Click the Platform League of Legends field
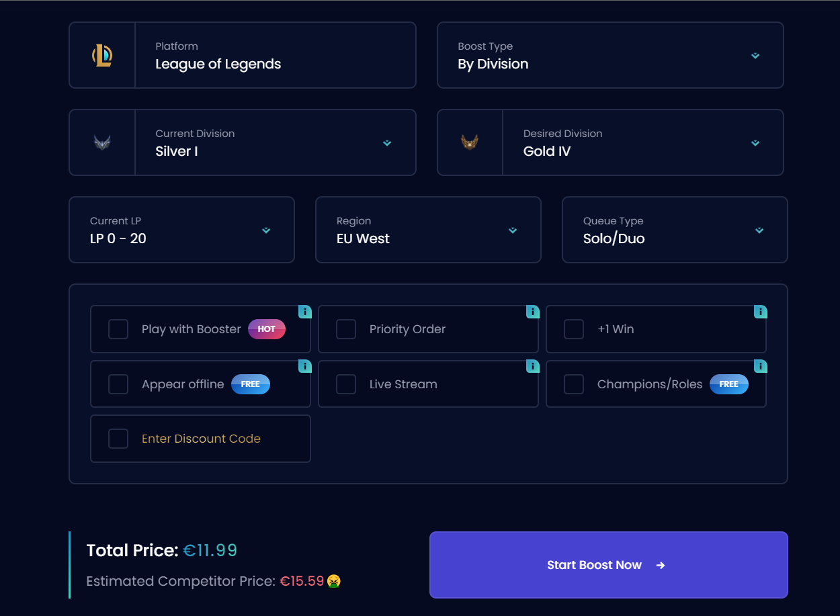 coord(243,55)
